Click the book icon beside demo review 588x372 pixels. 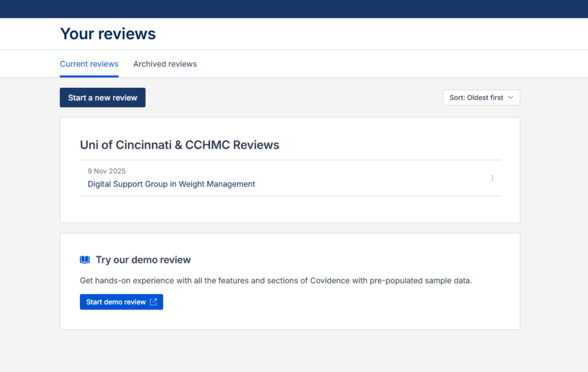click(x=85, y=260)
